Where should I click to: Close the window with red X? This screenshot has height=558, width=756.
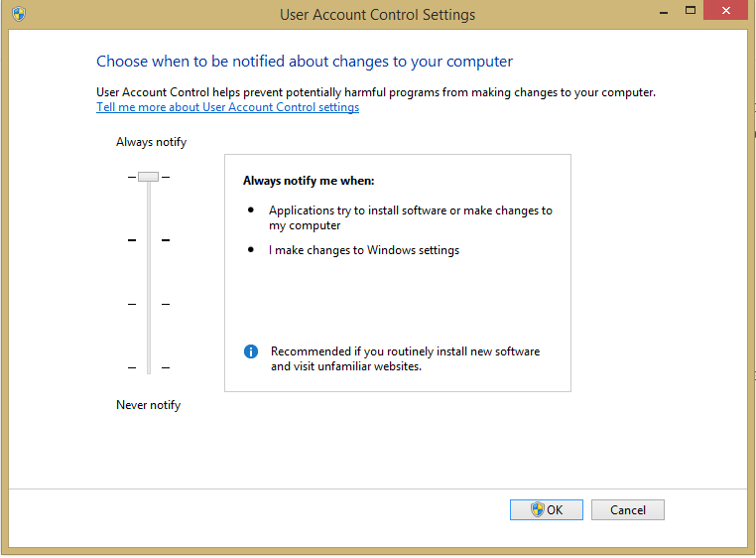[725, 11]
